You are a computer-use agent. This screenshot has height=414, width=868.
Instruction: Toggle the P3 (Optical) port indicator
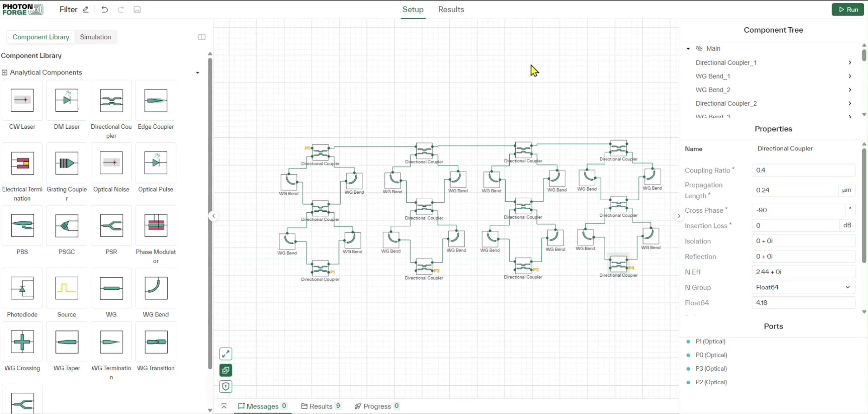point(688,369)
